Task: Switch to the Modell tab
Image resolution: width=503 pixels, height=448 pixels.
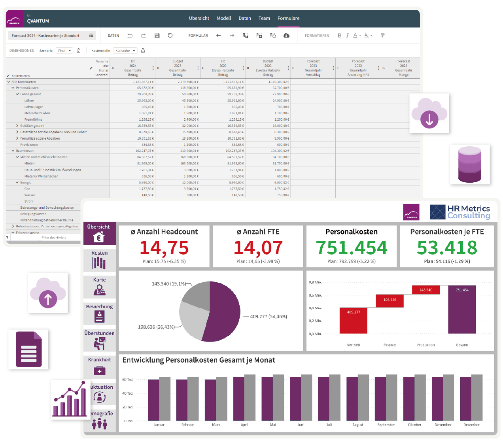Action: click(224, 18)
